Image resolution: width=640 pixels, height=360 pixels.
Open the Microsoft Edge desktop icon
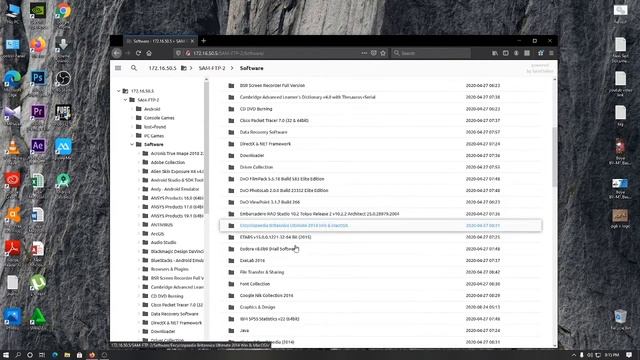pyautogui.click(x=13, y=78)
